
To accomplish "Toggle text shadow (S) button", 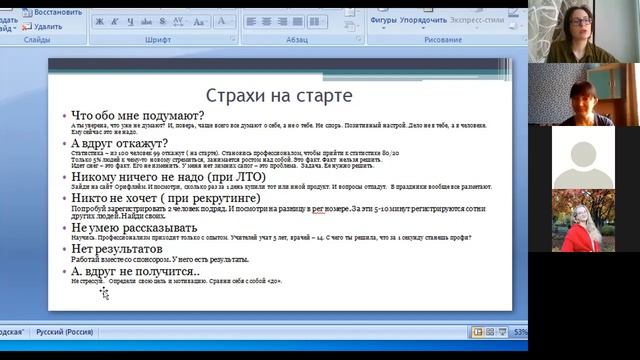I will pyautogui.click(x=162, y=22).
